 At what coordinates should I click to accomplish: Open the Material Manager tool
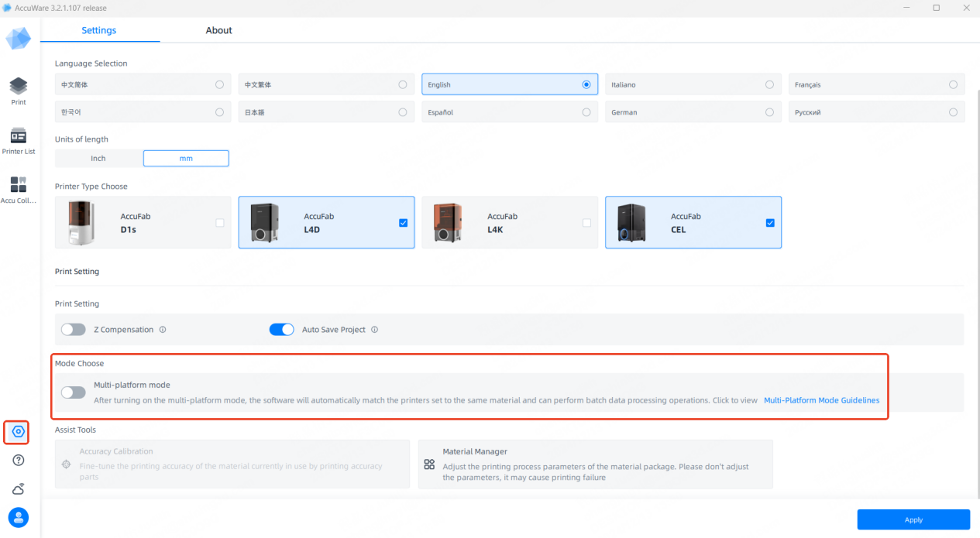[x=596, y=464]
